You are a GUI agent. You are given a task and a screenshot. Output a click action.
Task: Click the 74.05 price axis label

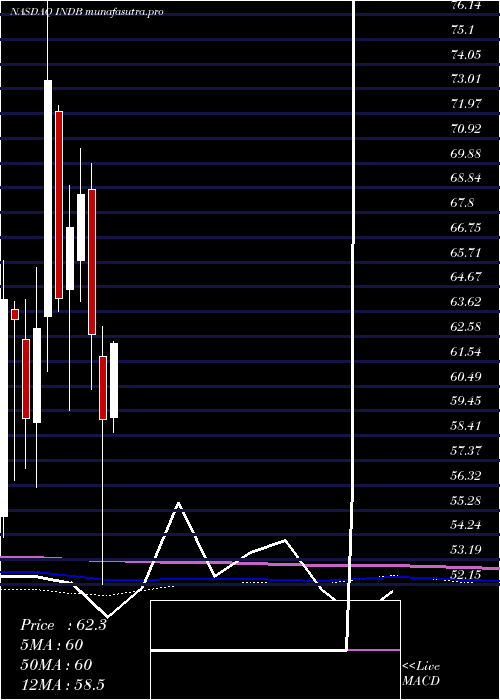point(466,54)
